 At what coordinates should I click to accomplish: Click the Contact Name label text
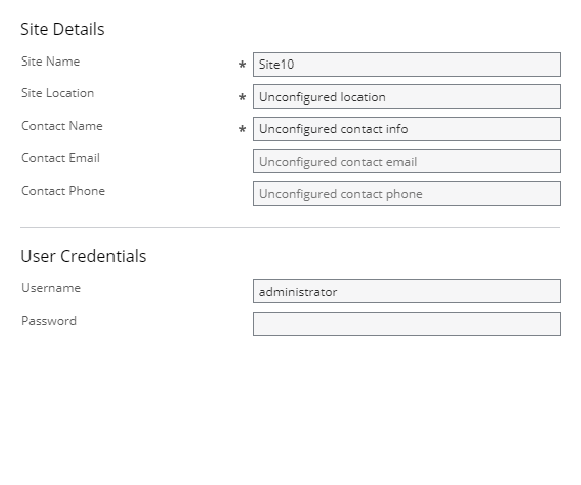[x=62, y=126]
